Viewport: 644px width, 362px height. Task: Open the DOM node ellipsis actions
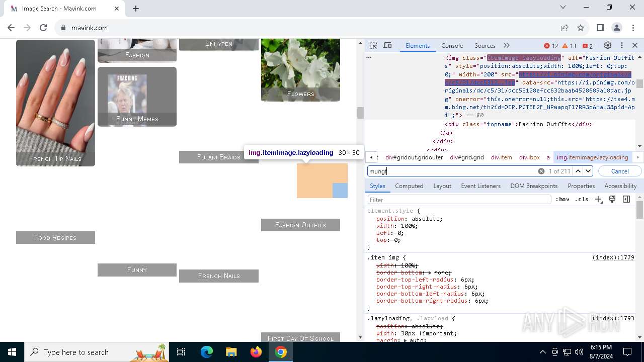(x=369, y=57)
